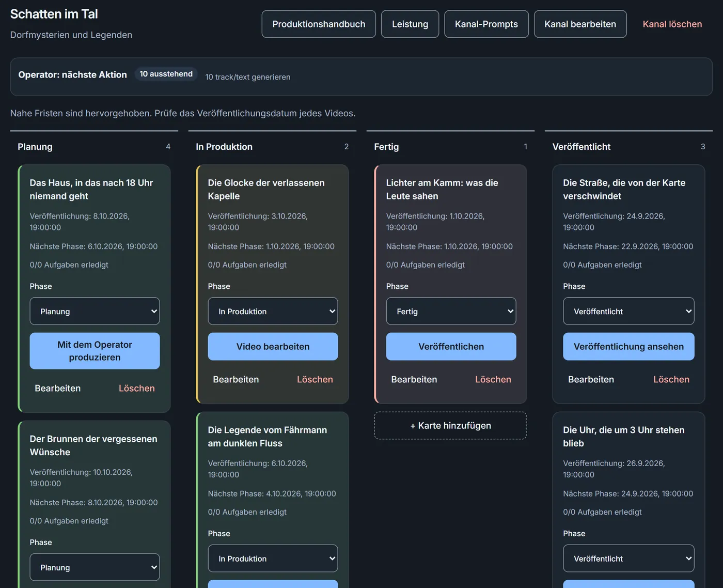
Task: Open phase dropdown on 'Lichter am Kamm' card
Action: click(451, 311)
